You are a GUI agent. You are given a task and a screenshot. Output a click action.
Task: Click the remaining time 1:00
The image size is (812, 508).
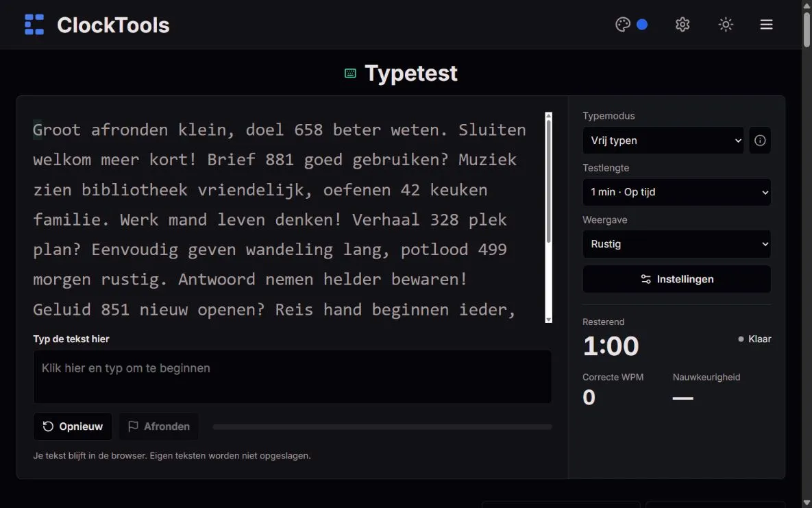[x=611, y=346]
